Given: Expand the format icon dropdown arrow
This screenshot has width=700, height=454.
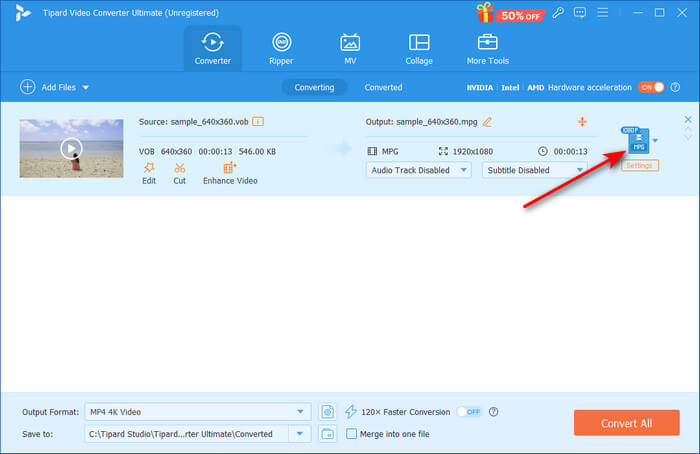Looking at the screenshot, I should [x=655, y=141].
